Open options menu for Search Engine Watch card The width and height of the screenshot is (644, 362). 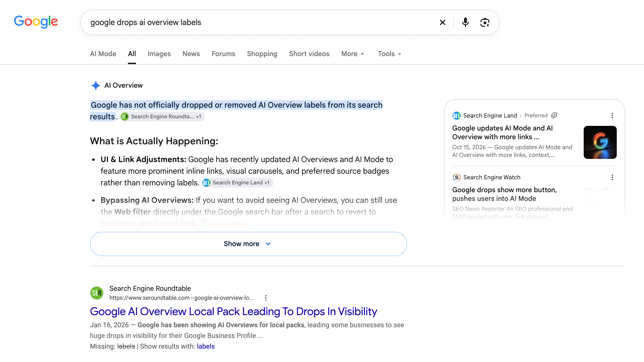click(612, 177)
